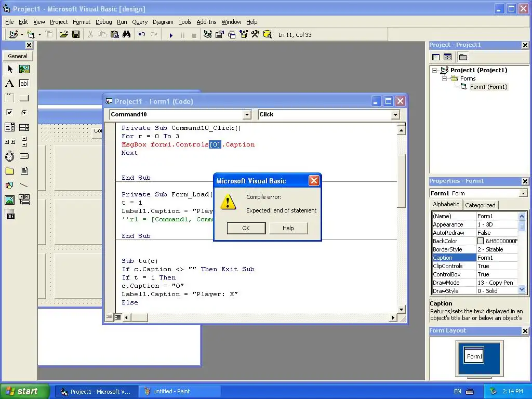Select the Frame control in the toolbox

[10, 98]
